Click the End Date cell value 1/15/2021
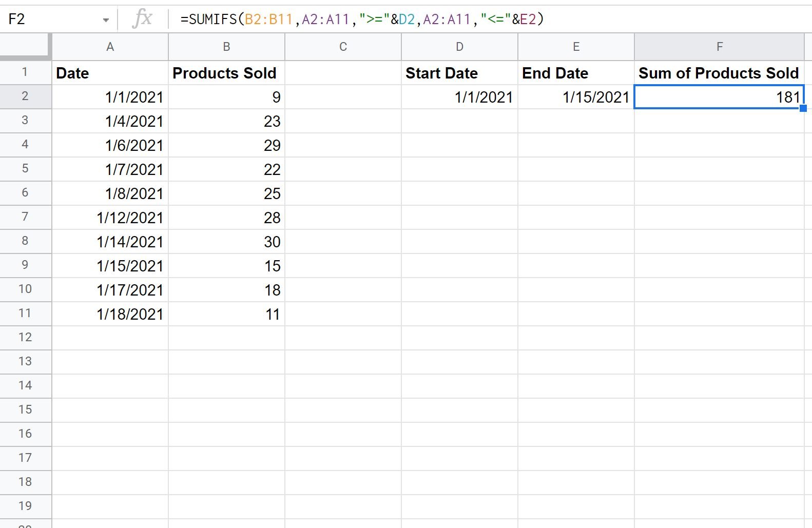 coord(576,97)
